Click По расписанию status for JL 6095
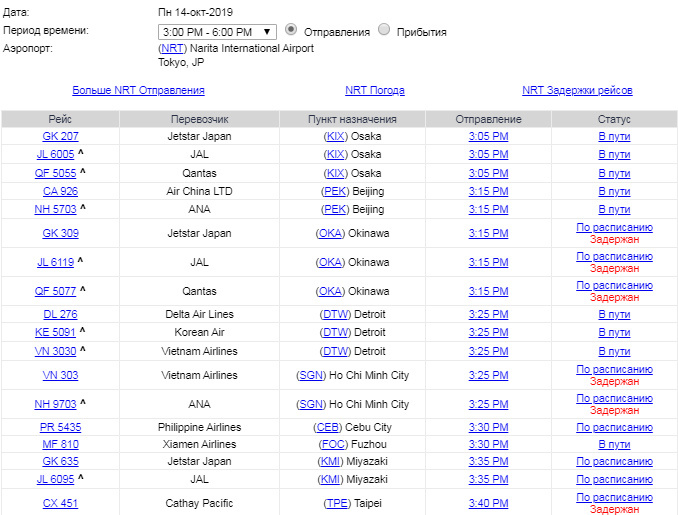This screenshot has height=515, width=678. tap(614, 480)
